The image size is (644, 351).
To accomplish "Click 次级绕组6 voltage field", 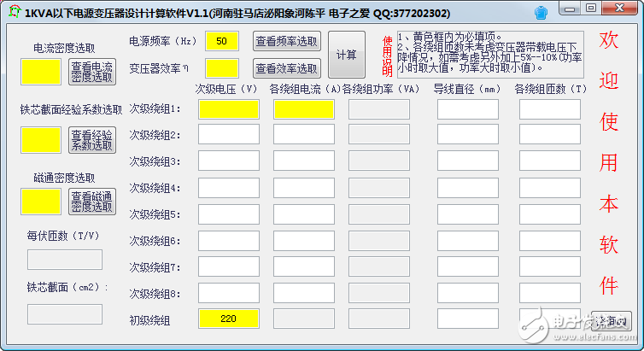I will [229, 241].
